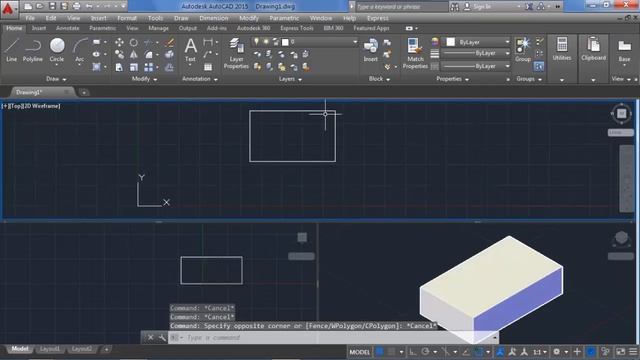This screenshot has height=360, width=640.
Task: Add a new drawing tab with plus button
Action: pos(84,93)
